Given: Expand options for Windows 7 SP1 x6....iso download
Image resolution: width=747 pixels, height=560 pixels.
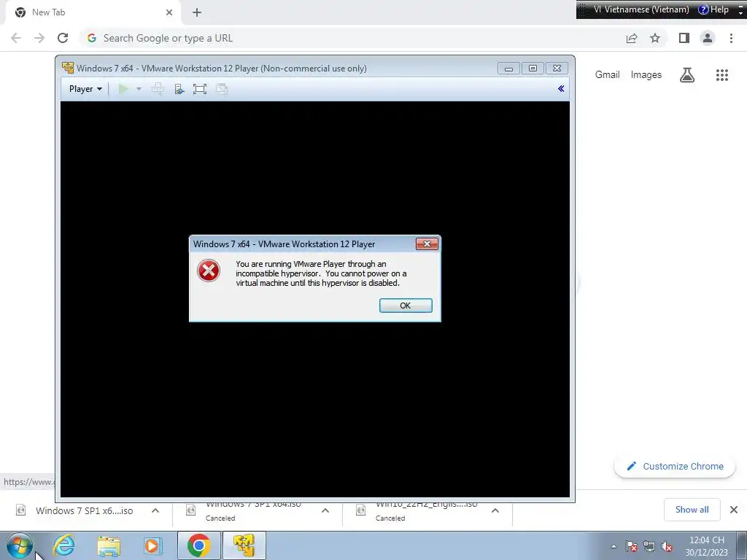Looking at the screenshot, I should click(155, 510).
